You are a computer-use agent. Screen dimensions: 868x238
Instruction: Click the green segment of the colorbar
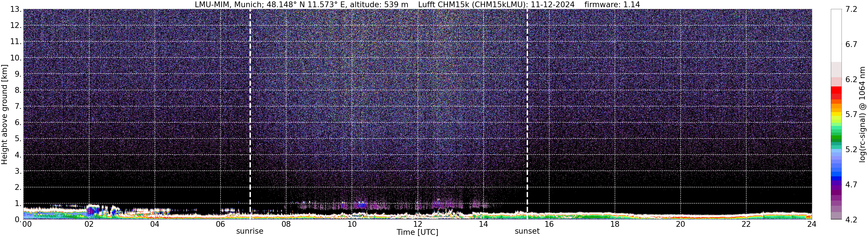click(836, 137)
